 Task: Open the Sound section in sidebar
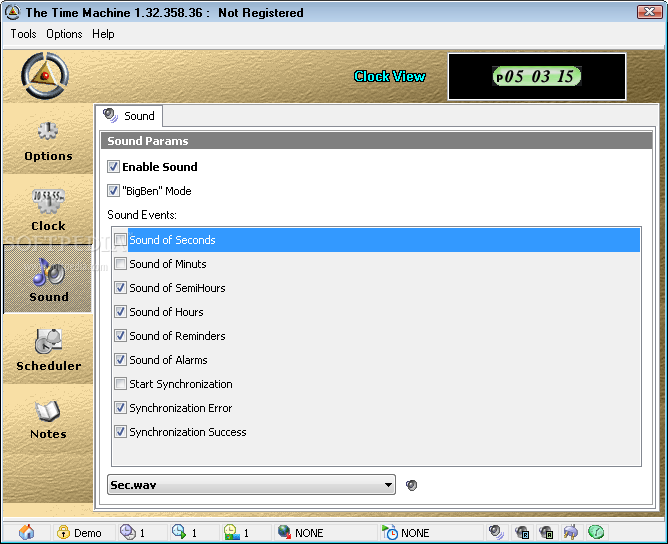point(48,279)
